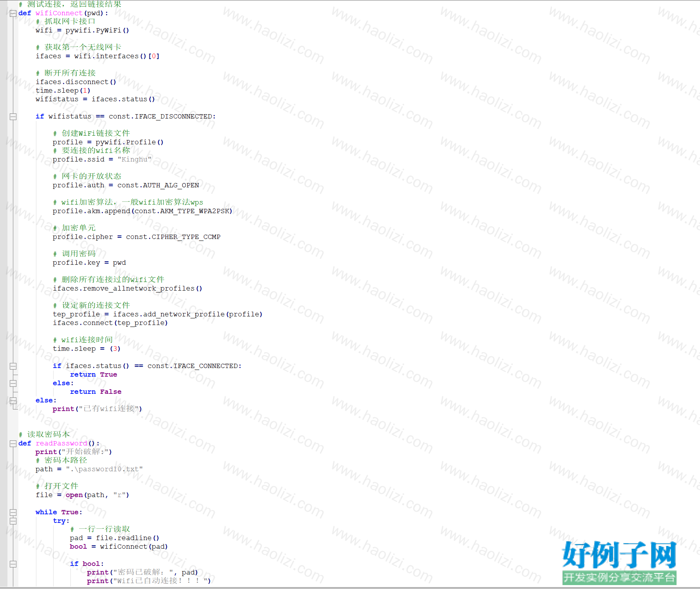Screen dimensions: 700x589
Task: Click the line 'time.sleep = (3)'
Action: point(86,349)
